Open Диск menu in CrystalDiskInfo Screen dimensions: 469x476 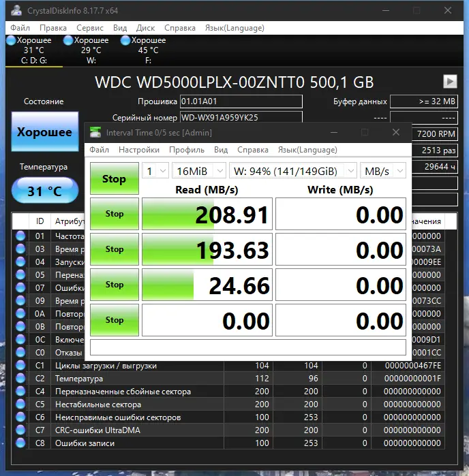[x=146, y=28]
